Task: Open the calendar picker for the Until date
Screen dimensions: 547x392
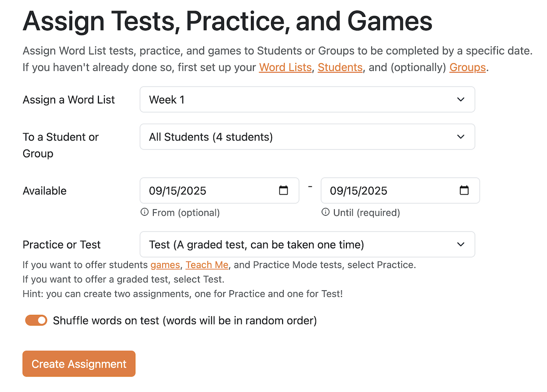Action: click(464, 191)
